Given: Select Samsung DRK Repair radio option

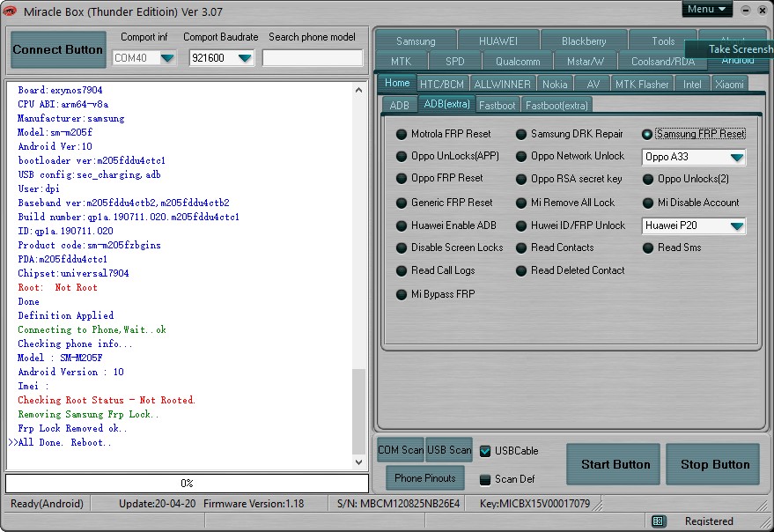Looking at the screenshot, I should click(x=520, y=135).
